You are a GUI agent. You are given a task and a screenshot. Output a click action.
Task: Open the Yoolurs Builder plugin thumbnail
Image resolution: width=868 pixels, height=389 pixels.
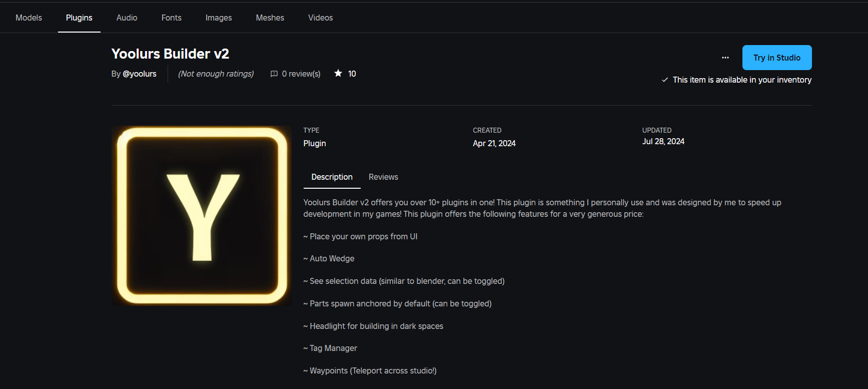[x=202, y=216]
